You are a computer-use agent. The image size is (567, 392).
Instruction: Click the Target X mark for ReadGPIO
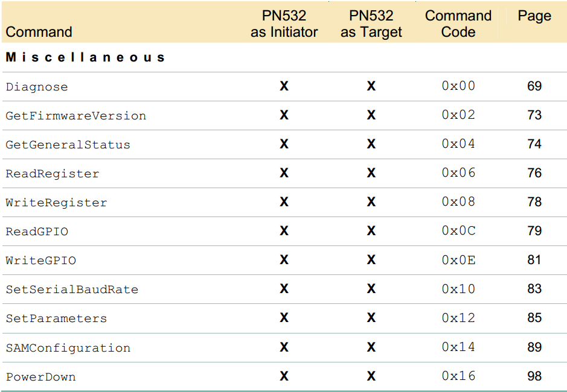tap(371, 230)
